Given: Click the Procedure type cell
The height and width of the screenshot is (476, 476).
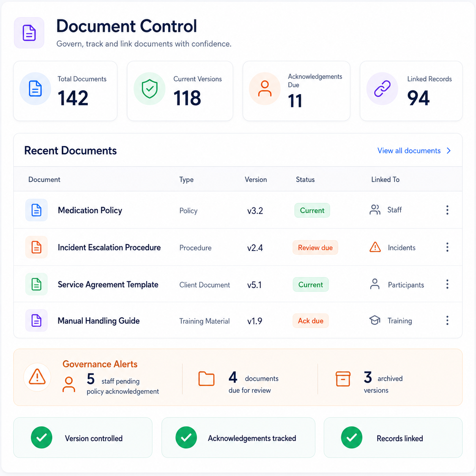Looking at the screenshot, I should [195, 248].
